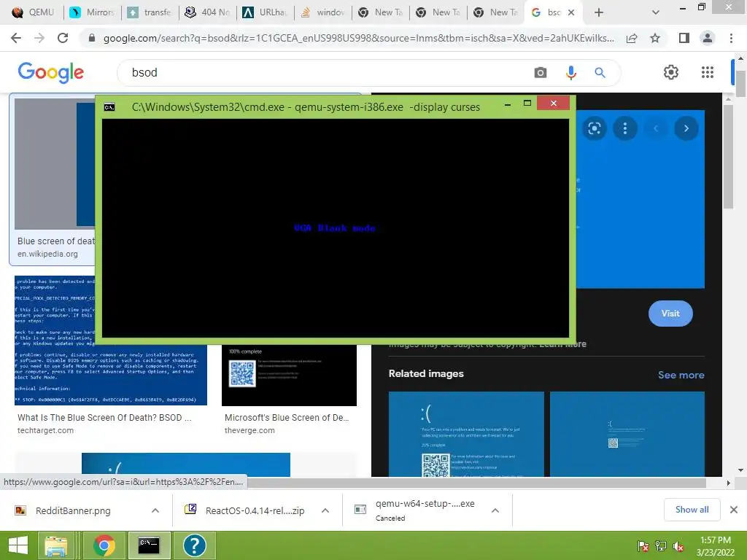The width and height of the screenshot is (747, 560).
Task: Click the preview panel vertical scrollbar
Action: pos(727,156)
